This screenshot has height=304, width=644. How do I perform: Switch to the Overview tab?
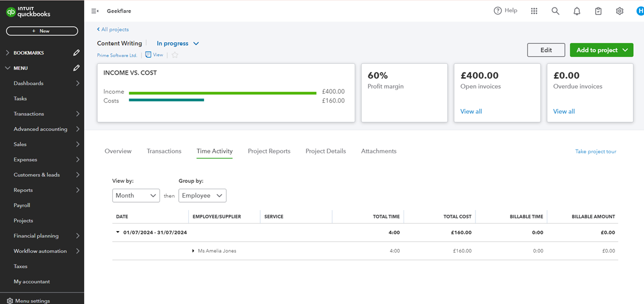point(118,151)
